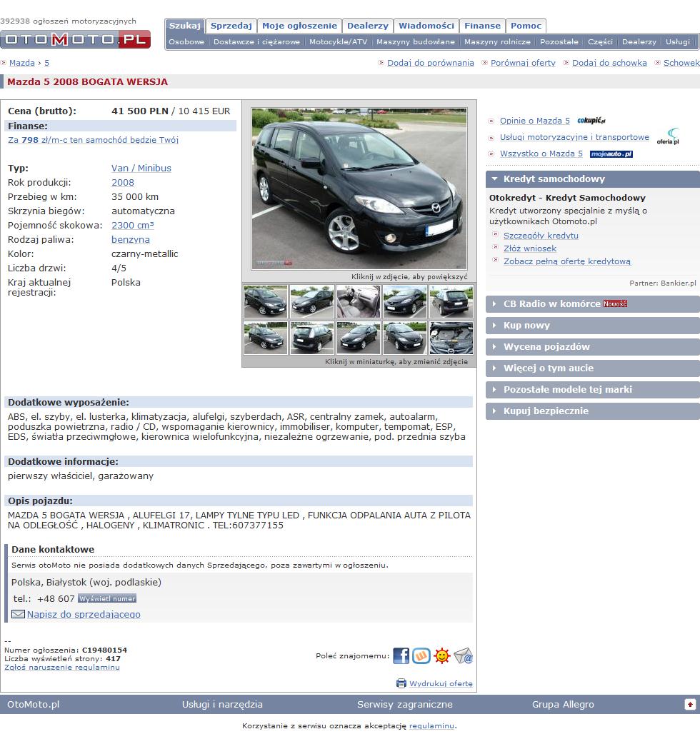The height and width of the screenshot is (744, 700).
Task: Open the cokupić.pl logo
Action: tap(591, 121)
